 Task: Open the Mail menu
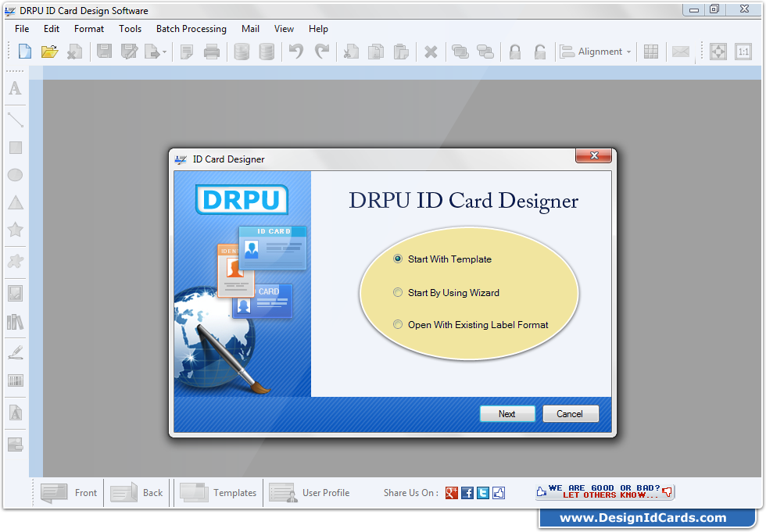[x=250, y=29]
